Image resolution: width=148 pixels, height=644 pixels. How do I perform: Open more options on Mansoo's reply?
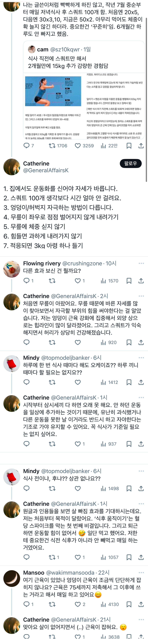[141, 572]
